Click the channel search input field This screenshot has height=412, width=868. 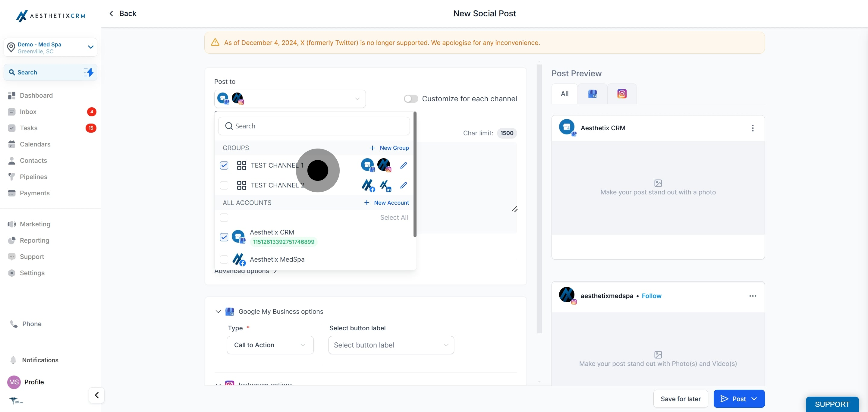pyautogui.click(x=314, y=126)
